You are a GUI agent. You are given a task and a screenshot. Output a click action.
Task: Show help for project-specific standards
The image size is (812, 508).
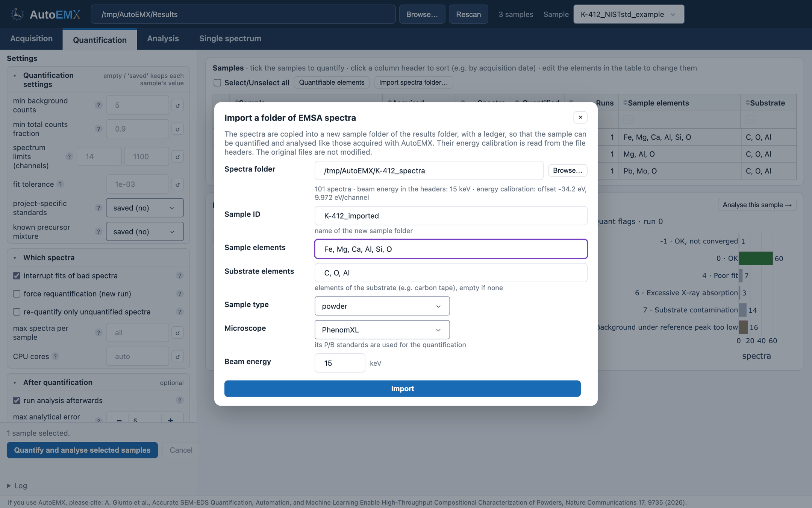coord(98,208)
